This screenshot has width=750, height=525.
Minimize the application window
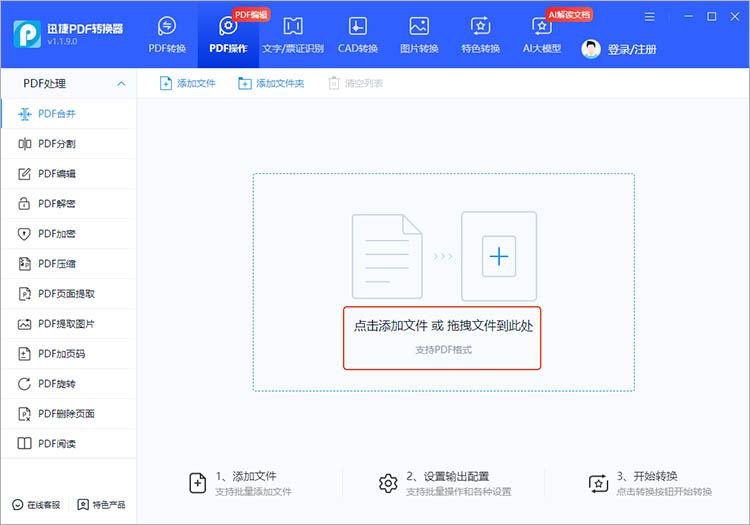688,17
